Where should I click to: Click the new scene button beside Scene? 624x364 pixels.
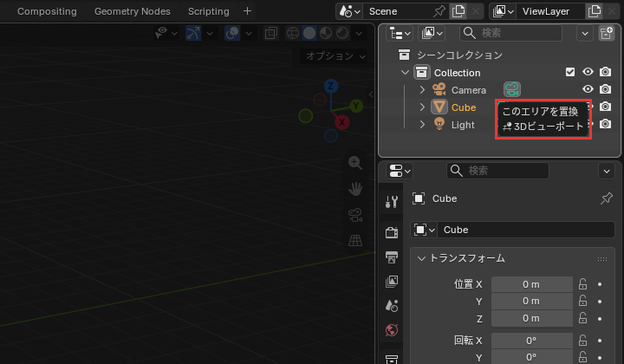coord(458,11)
